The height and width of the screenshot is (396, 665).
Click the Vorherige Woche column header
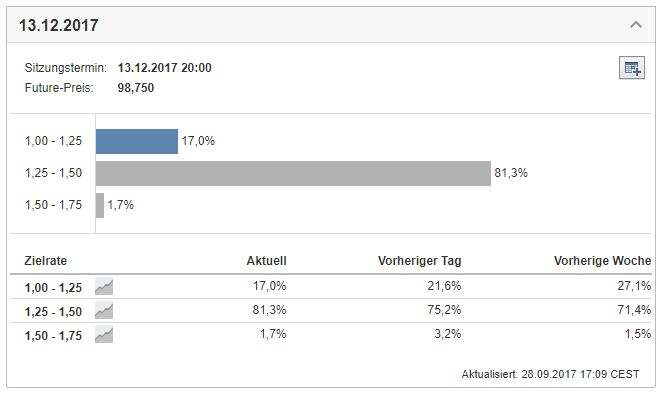[x=602, y=261]
